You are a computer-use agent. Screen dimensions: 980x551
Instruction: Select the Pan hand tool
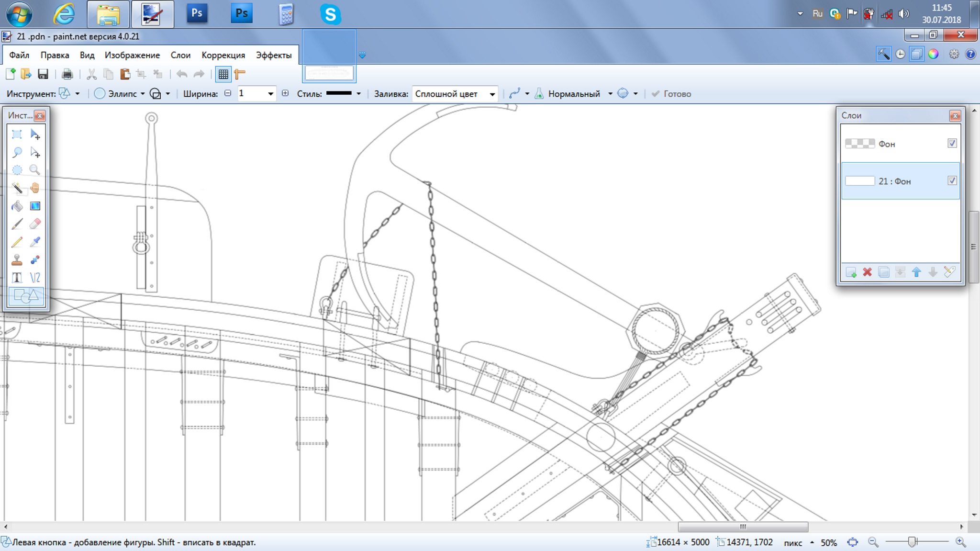point(35,188)
